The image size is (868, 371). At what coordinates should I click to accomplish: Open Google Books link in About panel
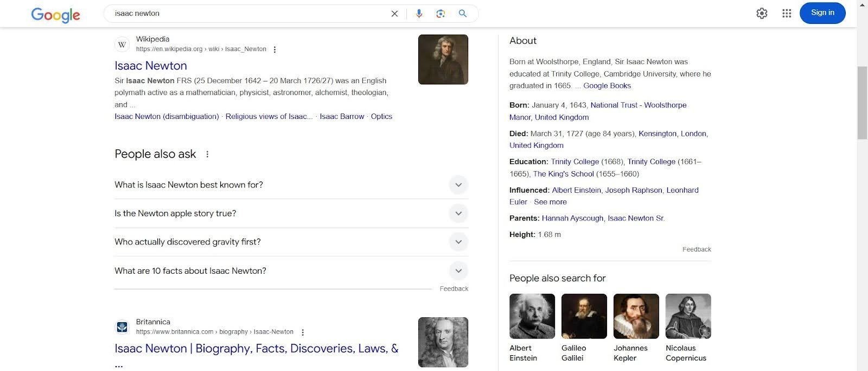pos(607,86)
